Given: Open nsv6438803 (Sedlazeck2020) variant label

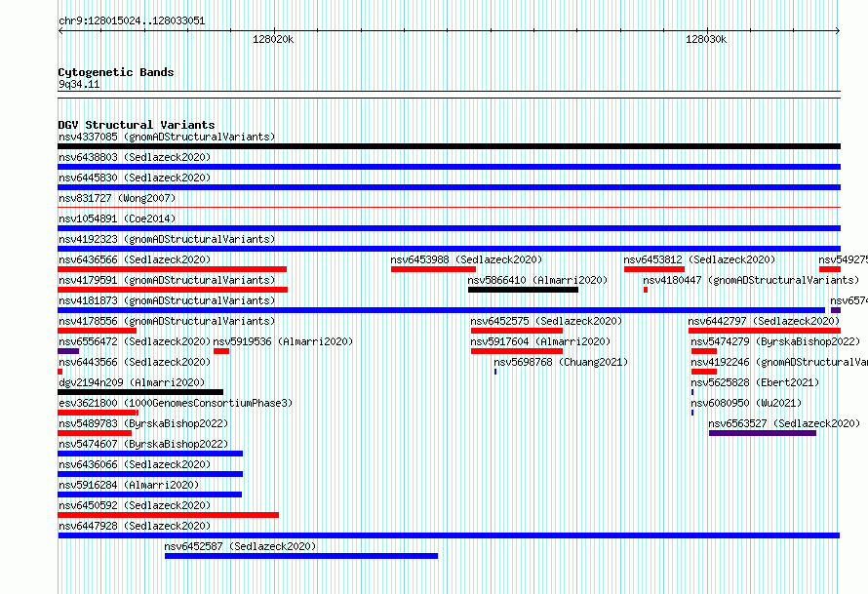Looking at the screenshot, I should pos(135,157).
